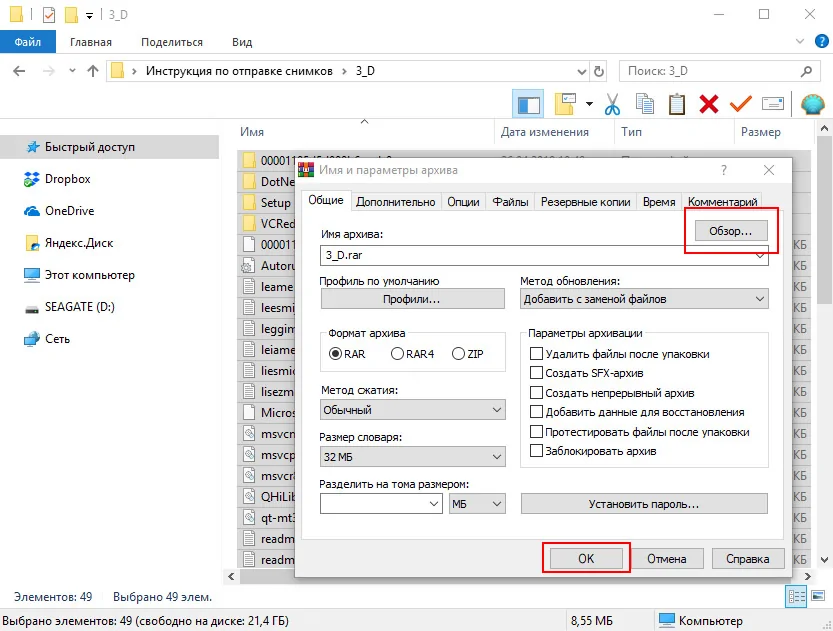Click the clipboard Paste icon
Viewport: 833px width, 631px height.
pyautogui.click(x=677, y=104)
